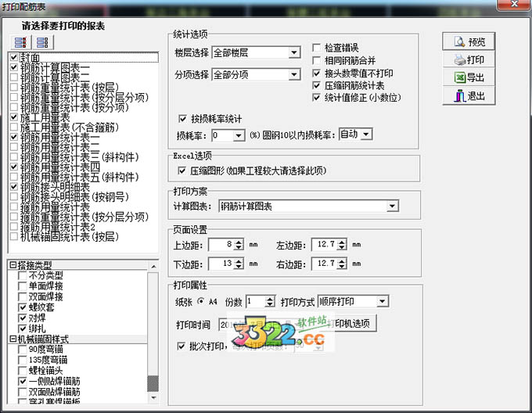This screenshot has width=532, height=413.
Task: Check 钢筋用量统计表三(斜构件) report
Action: (x=14, y=157)
